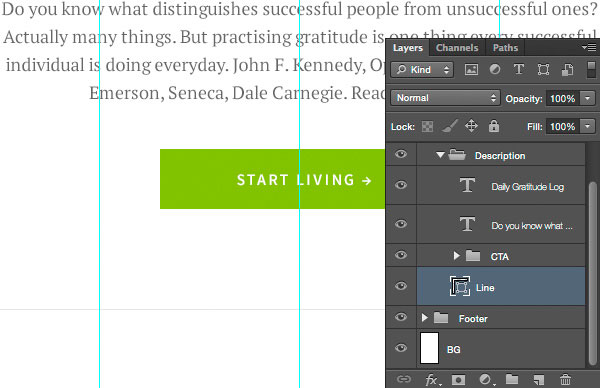Hide the Daily Gratitude Log layer
The width and height of the screenshot is (600, 388).
[401, 185]
